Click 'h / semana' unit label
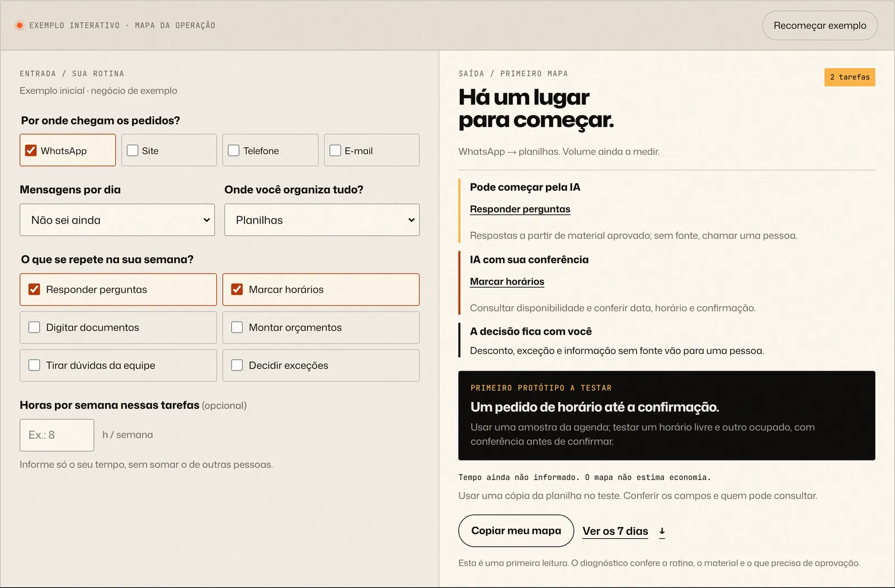The height and width of the screenshot is (588, 895). pos(128,435)
